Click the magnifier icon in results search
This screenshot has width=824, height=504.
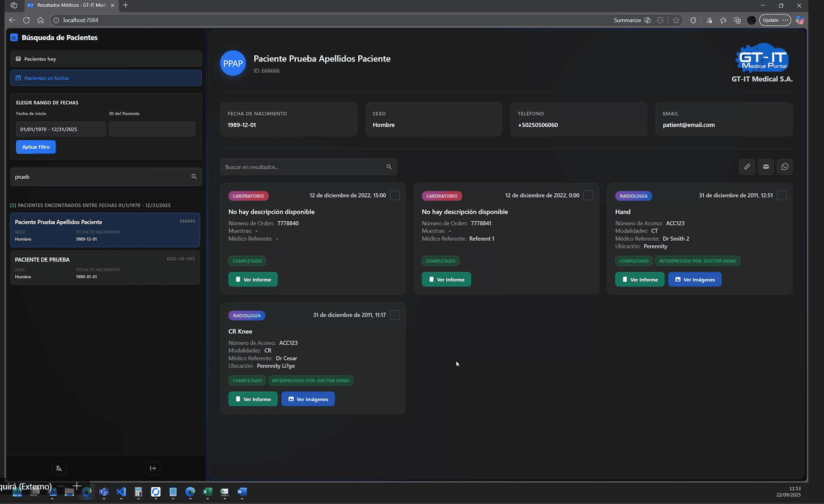click(x=389, y=167)
